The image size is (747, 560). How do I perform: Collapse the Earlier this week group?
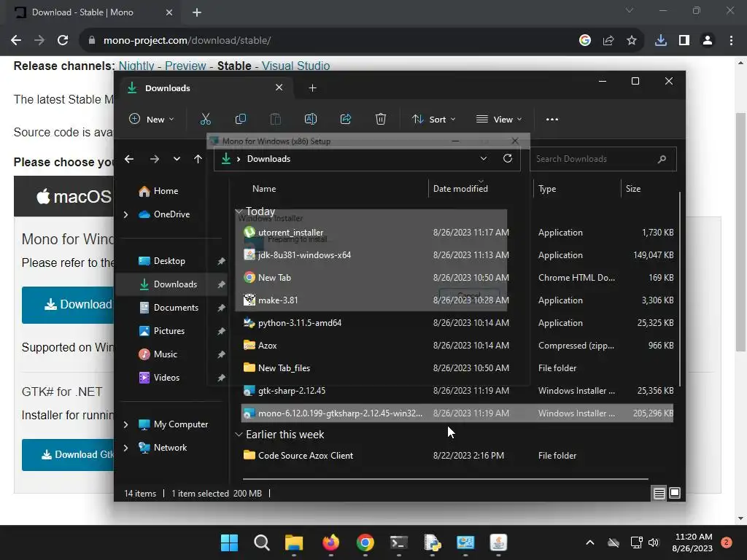239,435
